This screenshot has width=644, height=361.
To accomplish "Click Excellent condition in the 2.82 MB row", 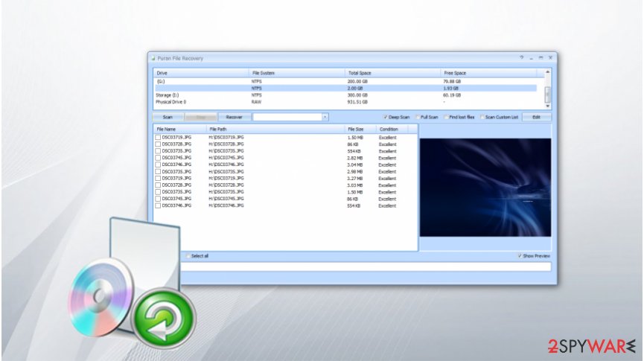I will [387, 158].
